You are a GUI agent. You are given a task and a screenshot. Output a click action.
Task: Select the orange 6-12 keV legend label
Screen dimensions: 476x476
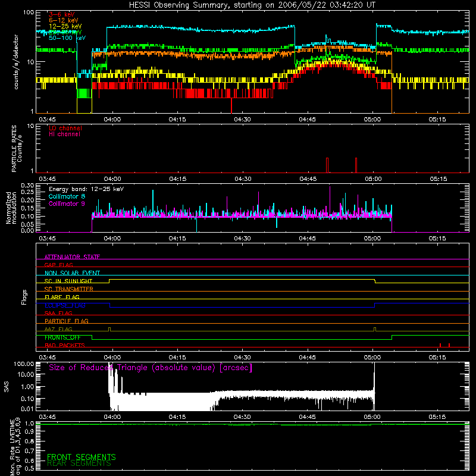coord(64,20)
